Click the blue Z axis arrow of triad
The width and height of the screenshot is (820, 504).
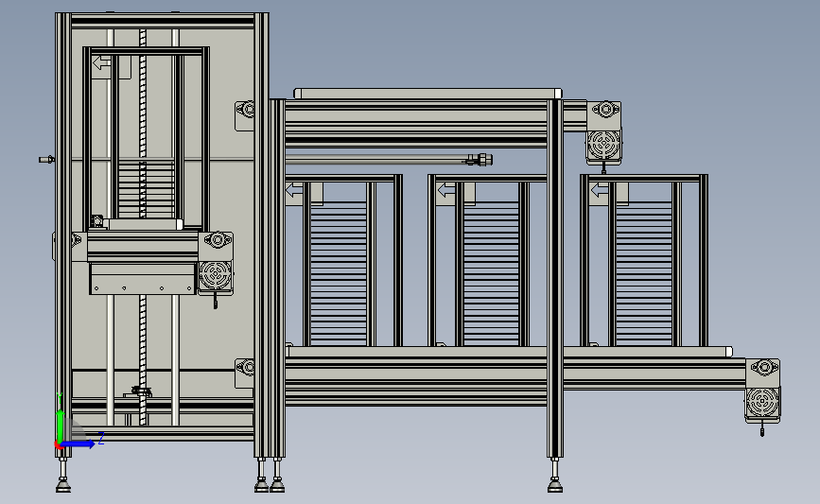(79, 443)
